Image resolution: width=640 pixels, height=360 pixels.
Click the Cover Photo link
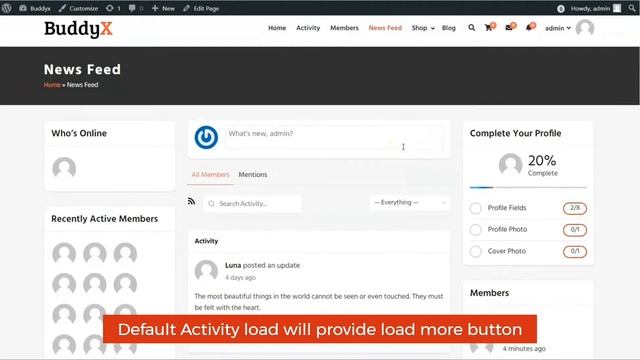pyautogui.click(x=507, y=251)
